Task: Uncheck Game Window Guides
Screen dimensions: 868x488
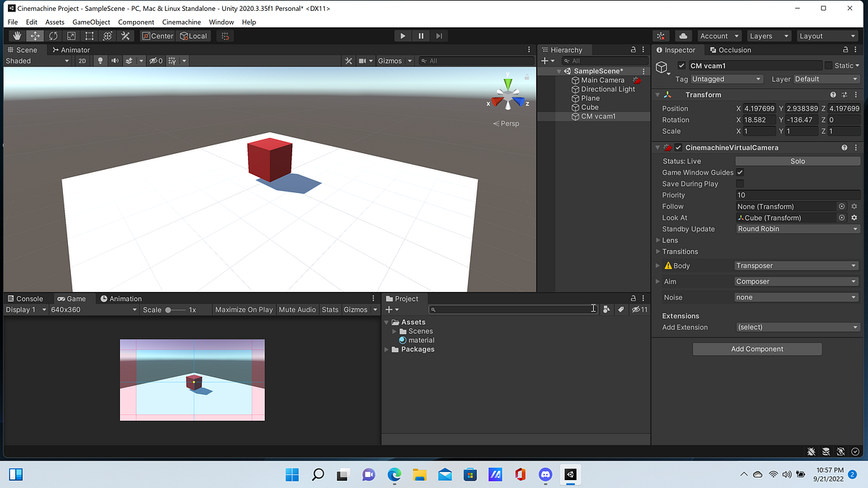Action: pyautogui.click(x=740, y=173)
